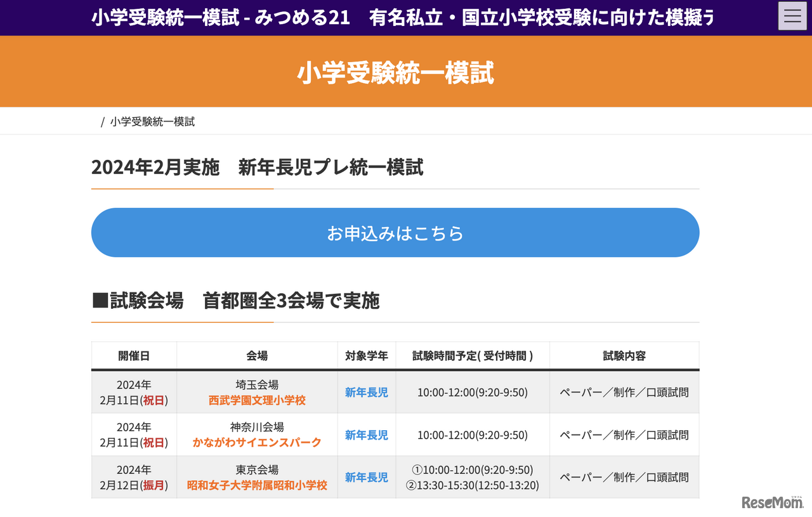The width and height of the screenshot is (812, 517).
Task: Open the 昭和女子大学附属昭和小学校 venue link
Action: (257, 485)
